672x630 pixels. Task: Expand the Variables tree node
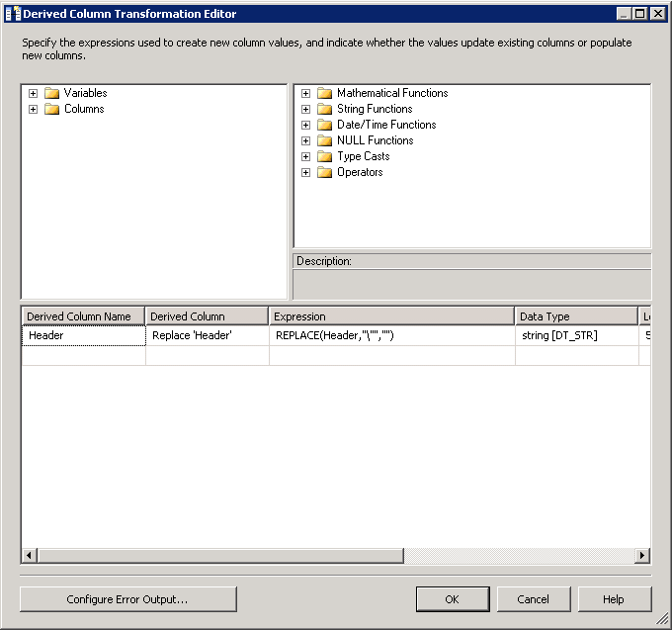[x=33, y=93]
